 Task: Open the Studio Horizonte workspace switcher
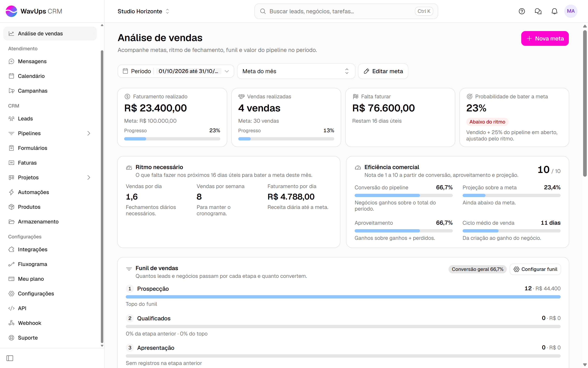143,11
